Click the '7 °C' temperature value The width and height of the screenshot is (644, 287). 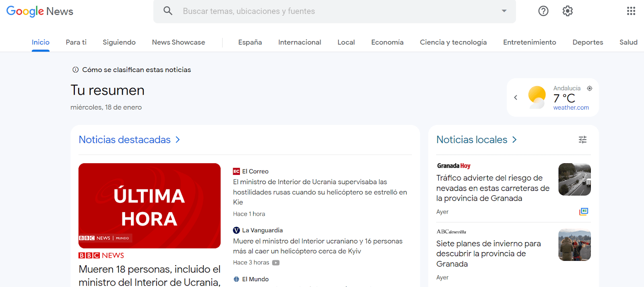pyautogui.click(x=564, y=98)
